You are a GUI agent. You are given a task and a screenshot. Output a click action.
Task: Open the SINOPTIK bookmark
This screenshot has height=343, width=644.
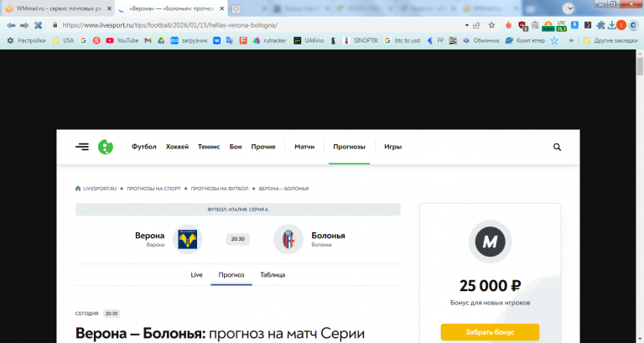[361, 40]
